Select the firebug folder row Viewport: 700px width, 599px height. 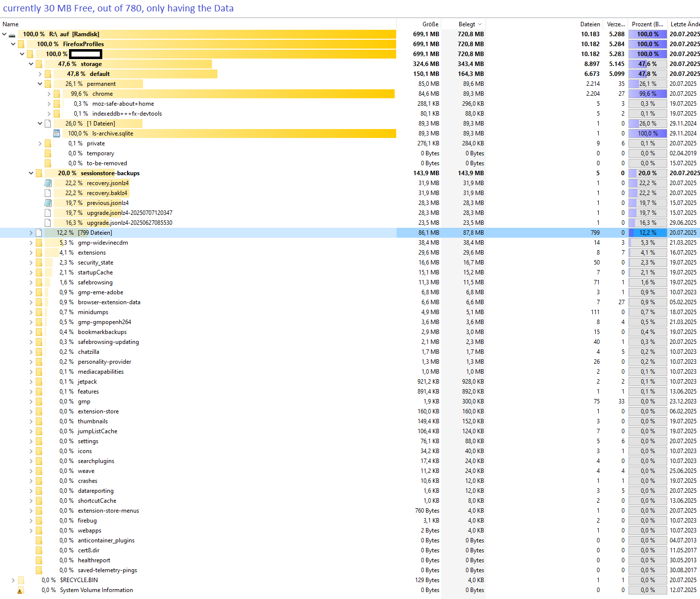(350, 521)
